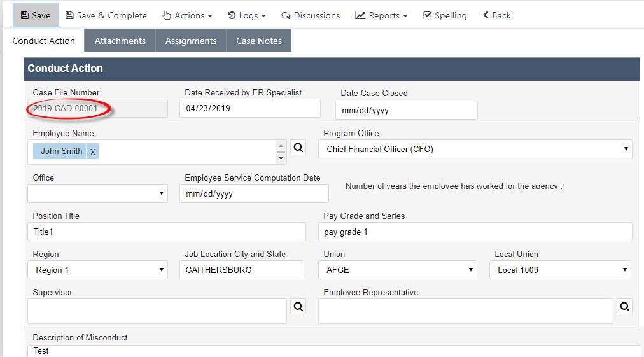This screenshot has height=357, width=644.
Task: Open the Union dropdown
Action: click(x=398, y=270)
